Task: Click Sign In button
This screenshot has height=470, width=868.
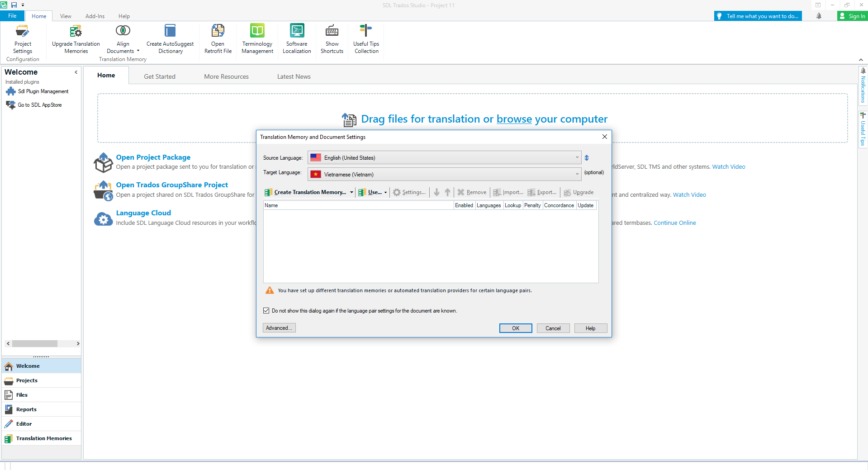Action: coord(852,16)
